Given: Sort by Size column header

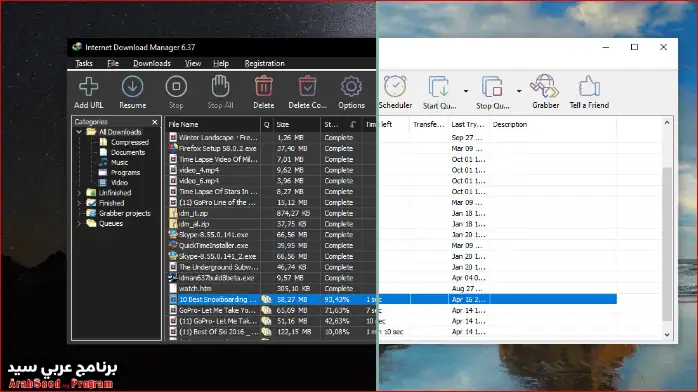Looking at the screenshot, I should click(x=296, y=125).
